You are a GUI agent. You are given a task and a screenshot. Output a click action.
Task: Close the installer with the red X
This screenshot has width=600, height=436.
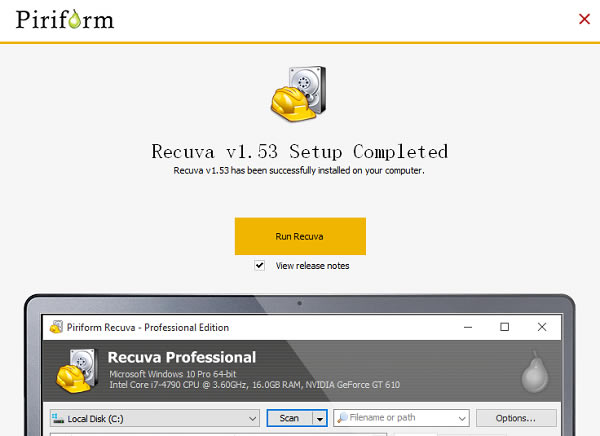584,19
